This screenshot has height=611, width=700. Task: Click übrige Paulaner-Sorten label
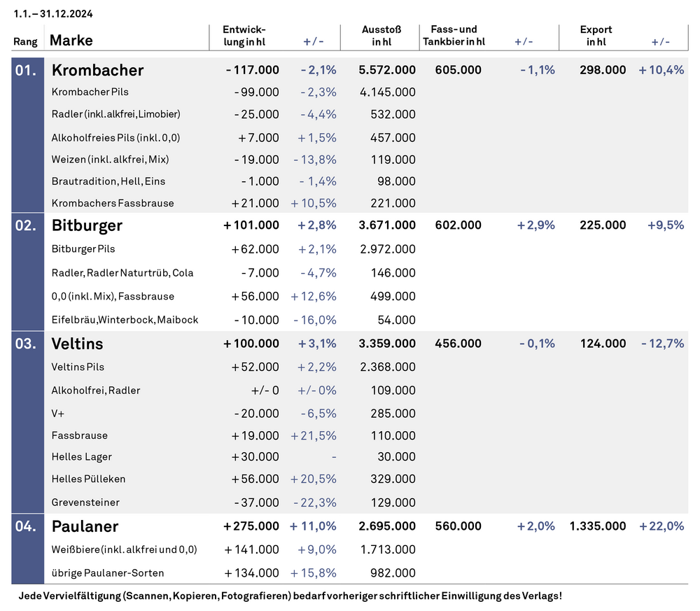108,573
